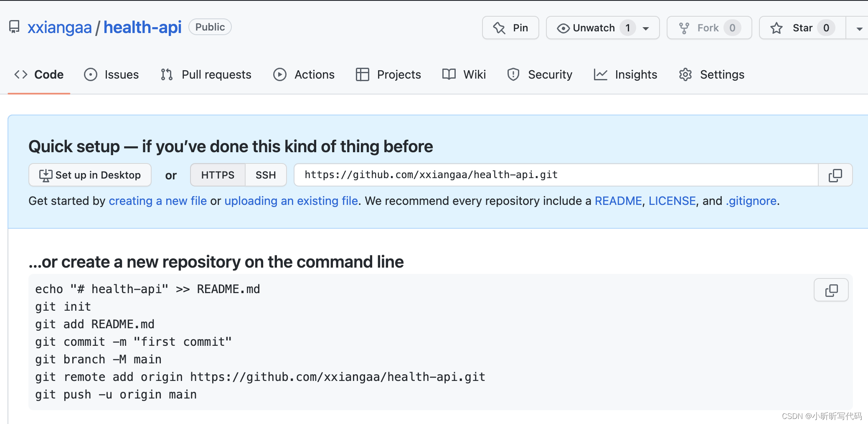The width and height of the screenshot is (868, 424).
Task: Copy the command line setup commands
Action: (x=831, y=290)
